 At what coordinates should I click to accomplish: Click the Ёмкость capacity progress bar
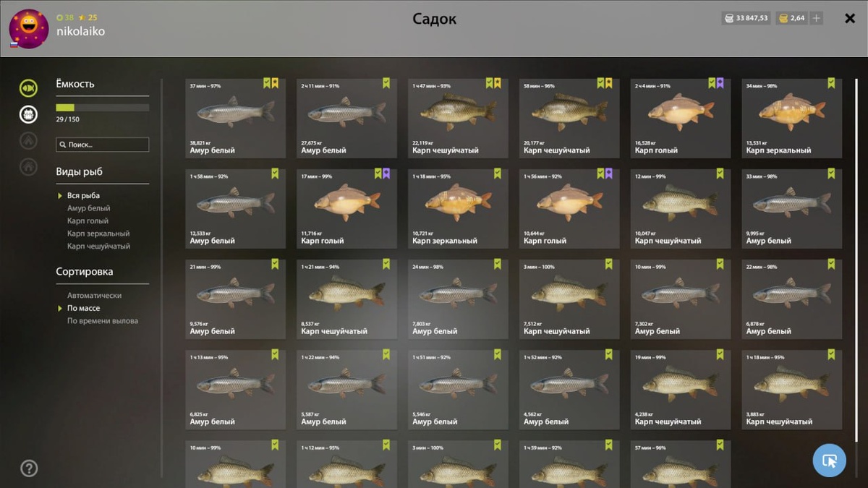pyautogui.click(x=103, y=108)
